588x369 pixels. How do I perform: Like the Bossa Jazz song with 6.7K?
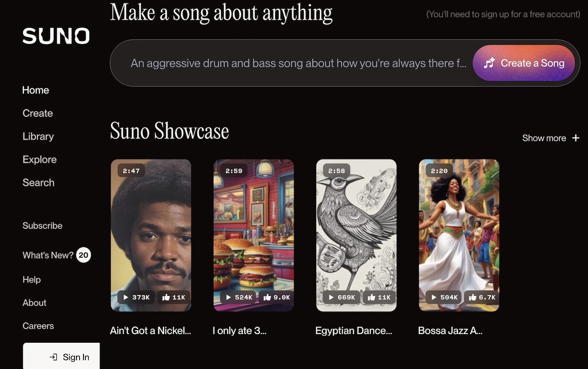482,297
